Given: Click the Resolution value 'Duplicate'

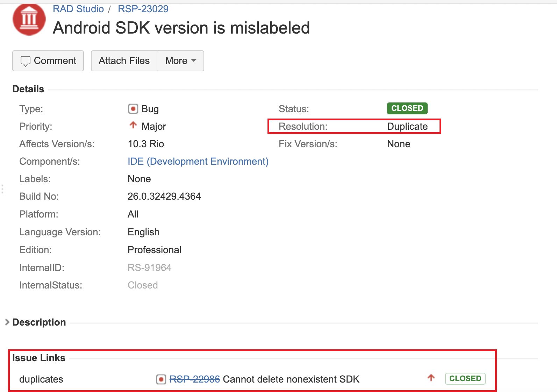Looking at the screenshot, I should 407,126.
